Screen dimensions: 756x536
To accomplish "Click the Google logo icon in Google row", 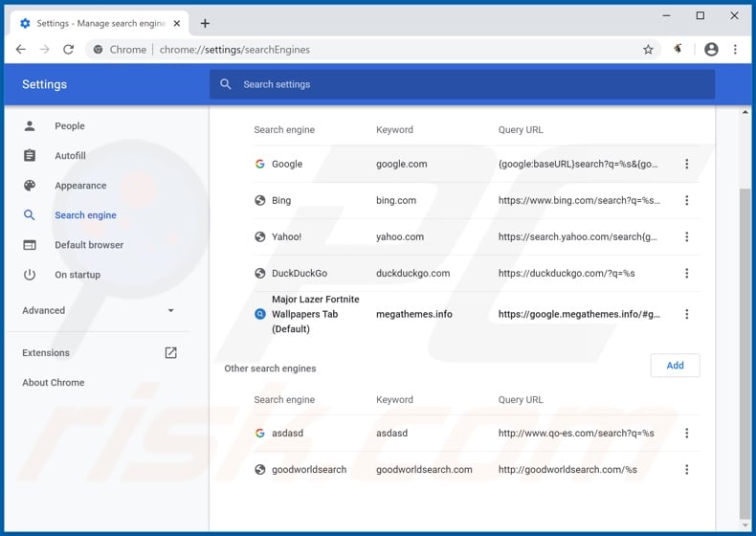I will click(260, 164).
